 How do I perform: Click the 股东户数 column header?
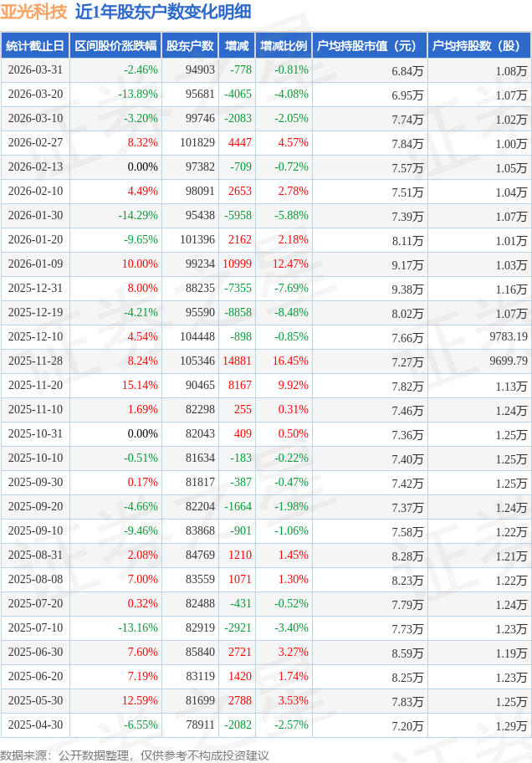point(190,46)
